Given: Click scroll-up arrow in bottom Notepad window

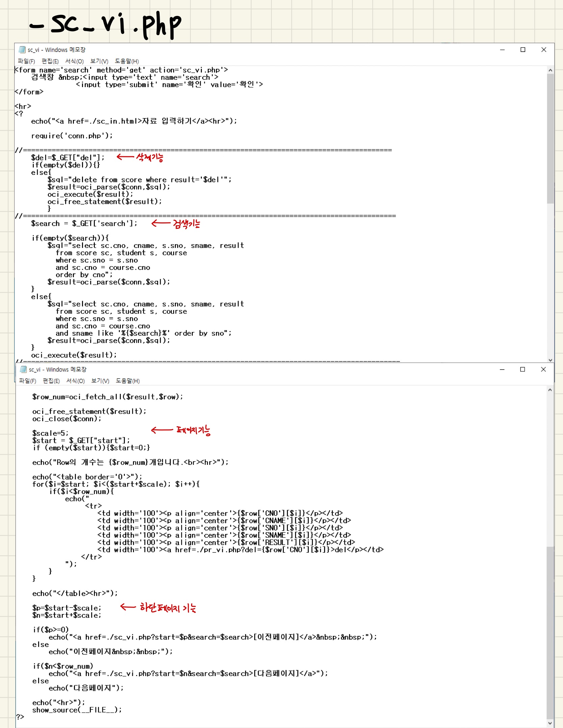Looking at the screenshot, I should click(550, 390).
